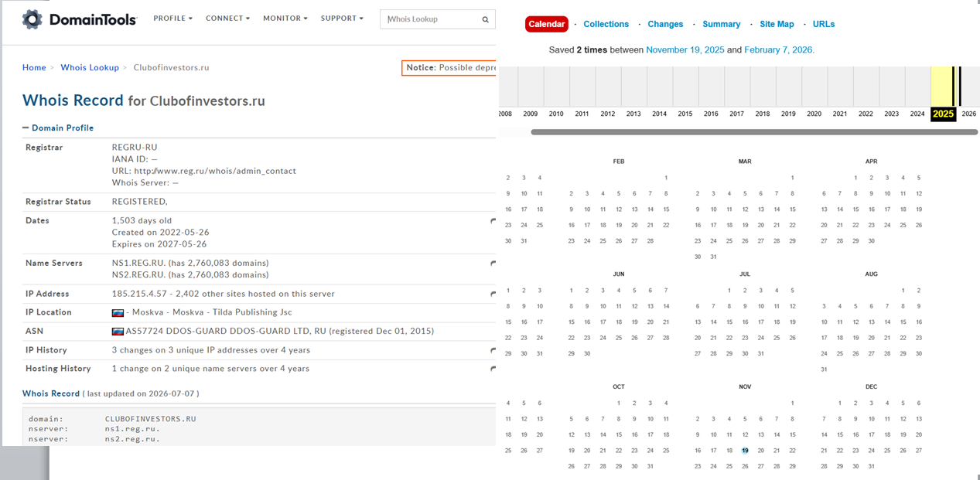This screenshot has width=980, height=480.
Task: Open the November 19, 2025 capture link
Action: (685, 50)
